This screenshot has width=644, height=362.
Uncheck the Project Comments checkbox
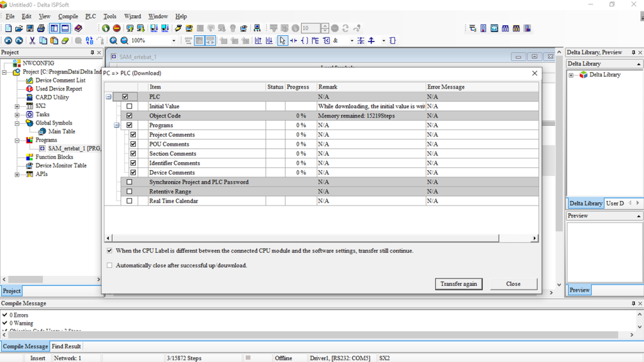pyautogui.click(x=133, y=134)
